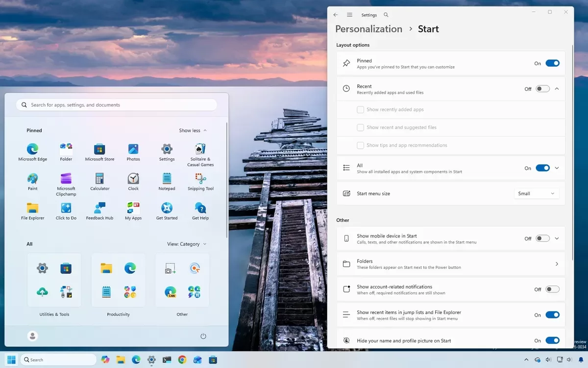Turn off the Pinned toggle
Viewport: 588px width, 368px height.
552,63
